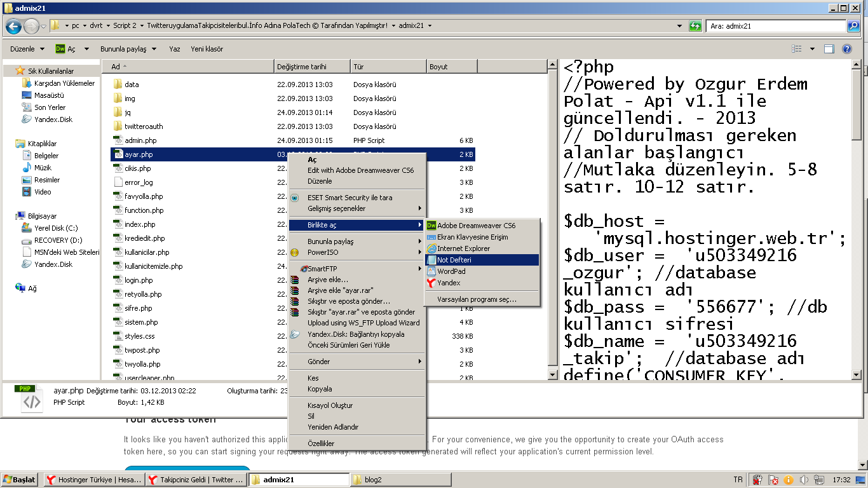
Task: Choose Internet Explorer in open-with submenu
Action: click(x=482, y=248)
